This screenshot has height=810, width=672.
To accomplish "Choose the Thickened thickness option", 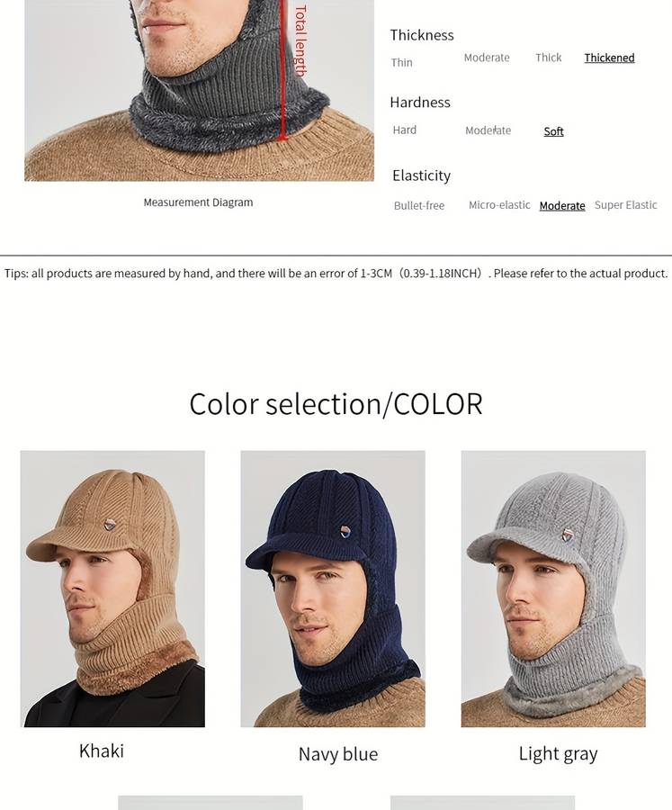I will (x=610, y=58).
